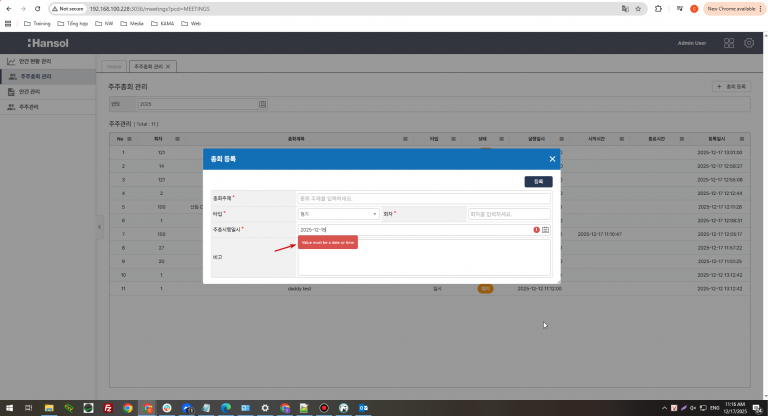768x416 pixels.
Task: Launch FileZilla from the taskbar
Action: click(108, 408)
